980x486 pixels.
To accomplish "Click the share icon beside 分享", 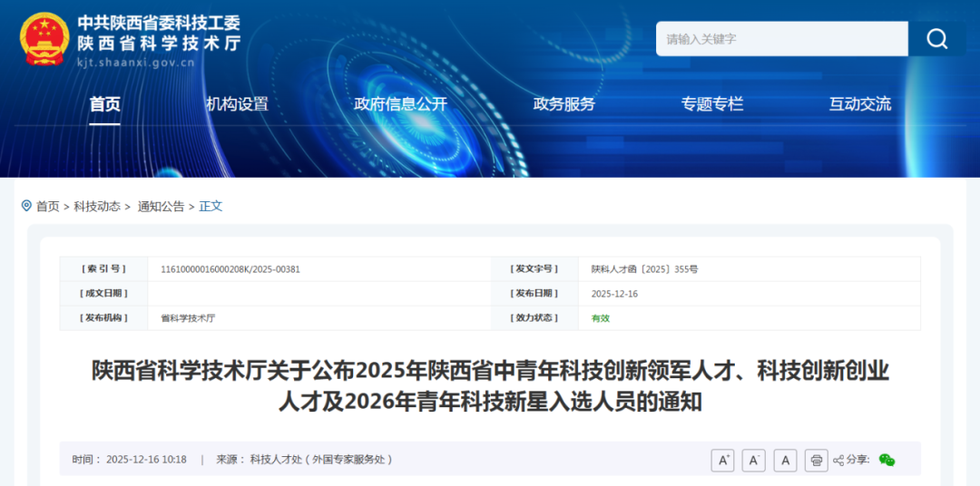I will 838,461.
